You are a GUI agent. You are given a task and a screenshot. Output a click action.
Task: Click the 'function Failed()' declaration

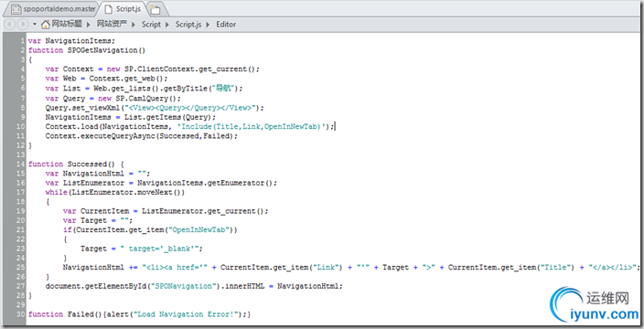[x=65, y=314]
